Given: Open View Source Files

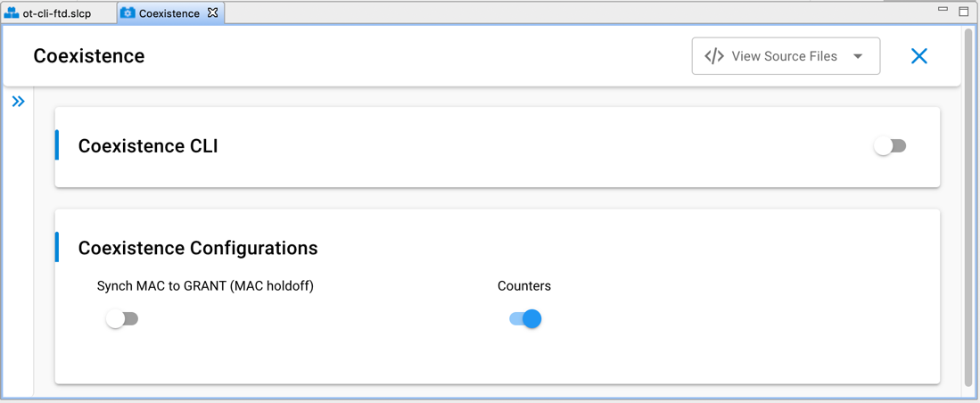Looking at the screenshot, I should click(784, 56).
